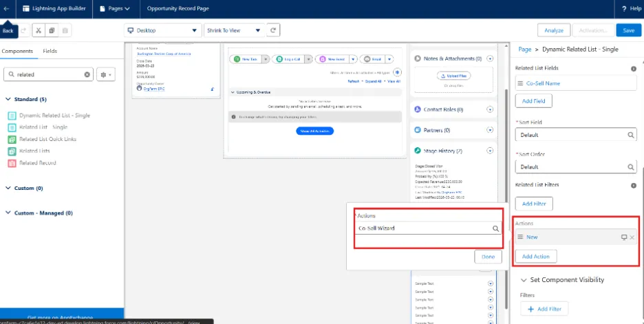Click the Co-Sell Name field item

[577, 83]
